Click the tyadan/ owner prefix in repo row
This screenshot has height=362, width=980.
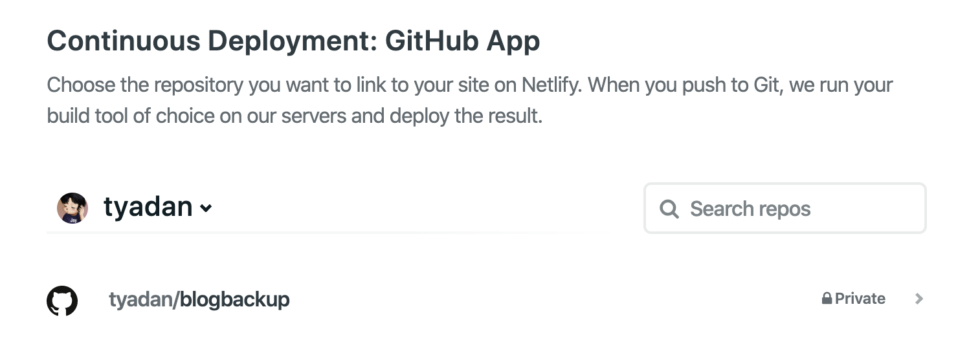point(144,300)
